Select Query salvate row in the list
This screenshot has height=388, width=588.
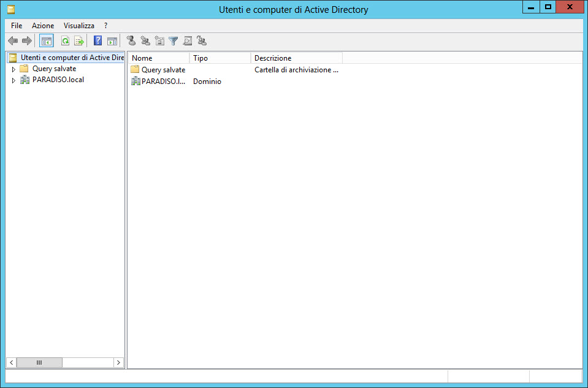click(164, 70)
